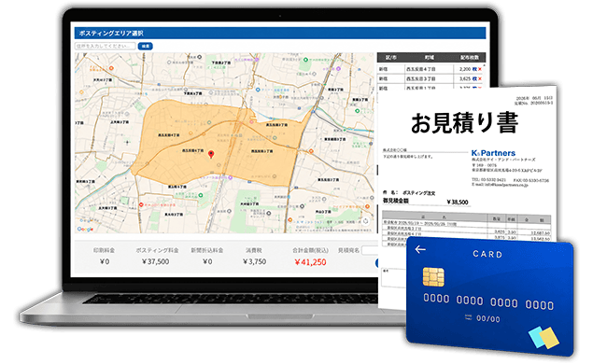Click the K&Partners logo on the estimate
The image size is (593, 364).
pos(493,153)
